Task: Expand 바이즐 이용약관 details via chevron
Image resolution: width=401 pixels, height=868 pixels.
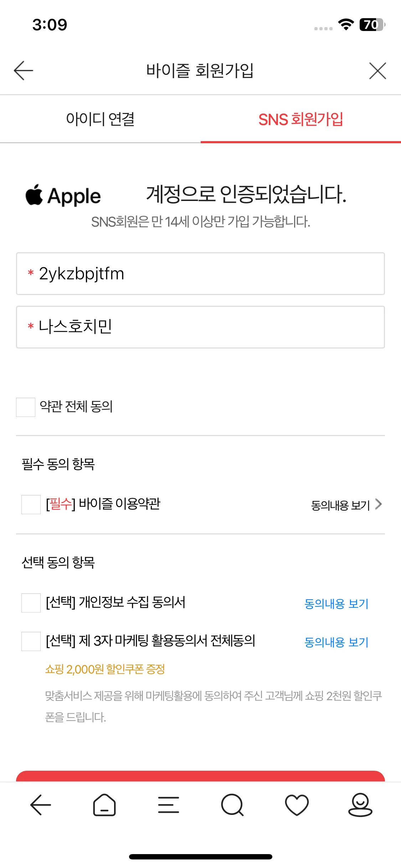Action: pyautogui.click(x=379, y=504)
